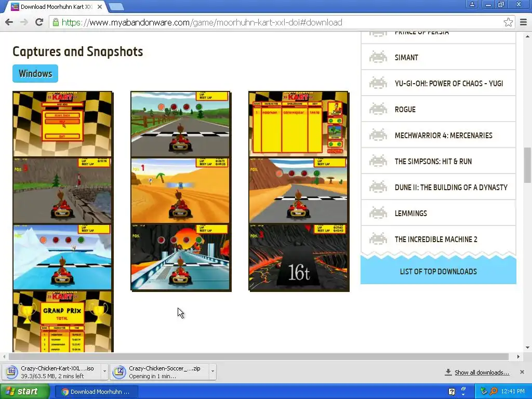Click the invader icon next to Dune II
Viewport: 532px width, 399px height.
378,187
